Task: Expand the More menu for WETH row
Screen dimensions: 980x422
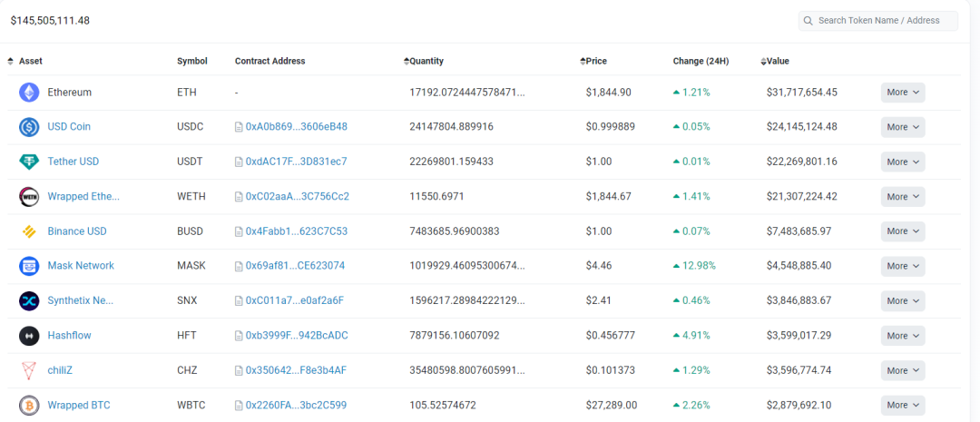Action: click(x=903, y=196)
